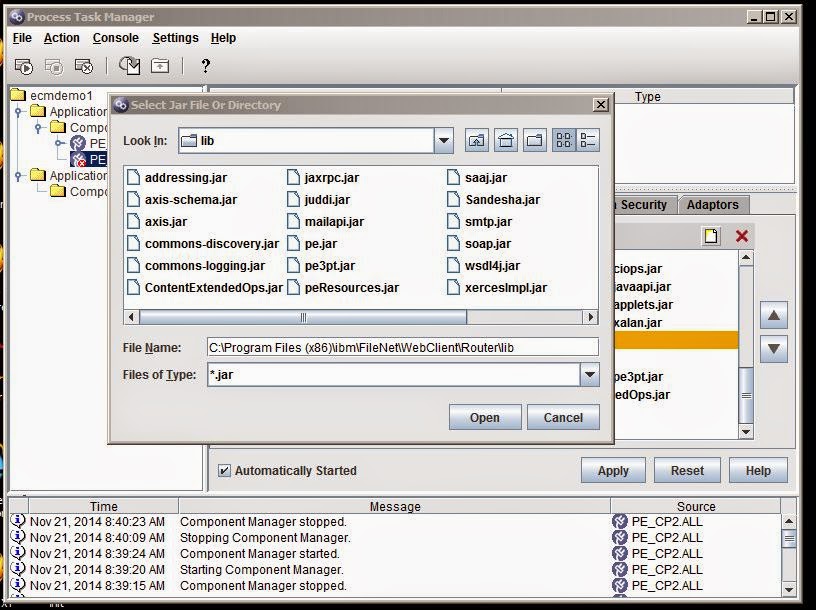816x610 pixels.
Task: Click the Help question mark toolbar icon
Action: click(x=205, y=66)
